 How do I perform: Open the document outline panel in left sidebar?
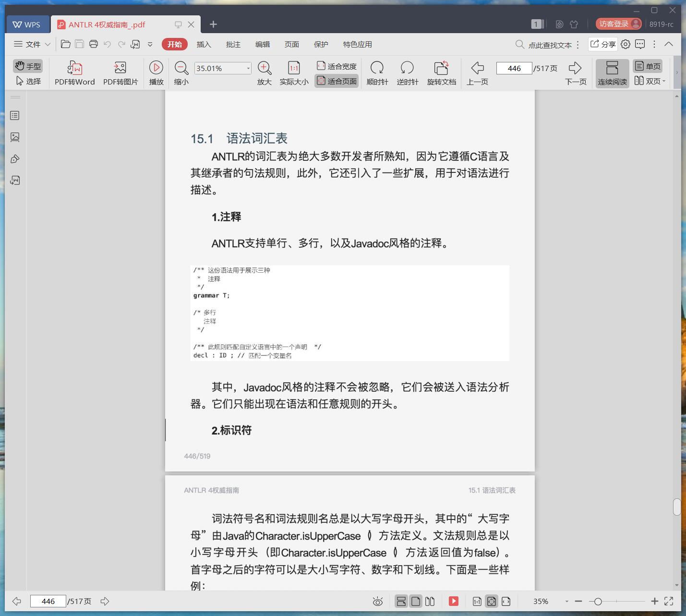pos(15,115)
